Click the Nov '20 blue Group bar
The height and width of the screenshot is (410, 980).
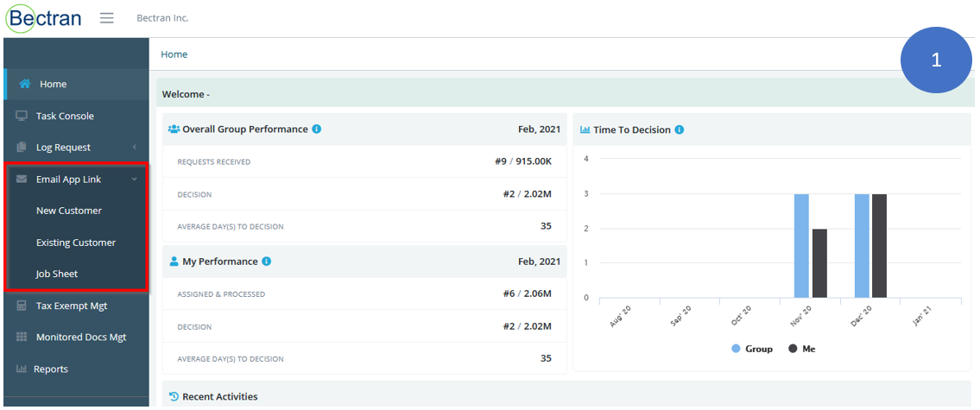[x=802, y=246]
